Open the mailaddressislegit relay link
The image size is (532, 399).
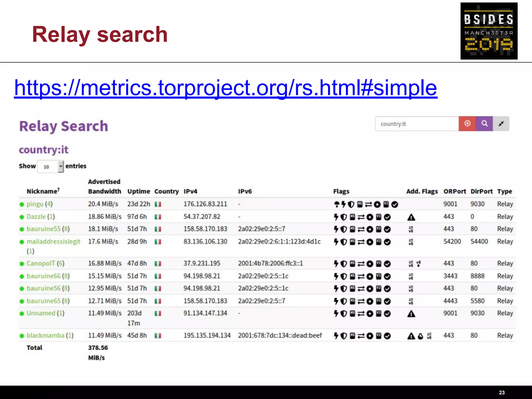[x=54, y=242]
